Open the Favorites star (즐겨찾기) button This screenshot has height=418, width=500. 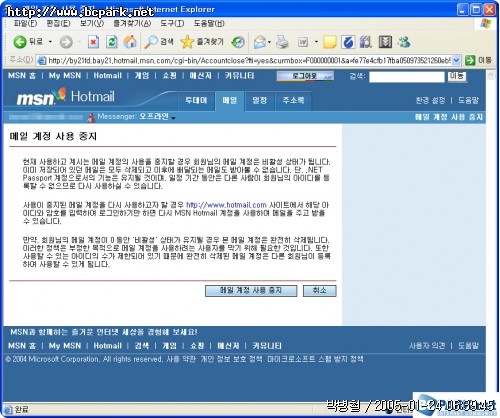point(202,42)
